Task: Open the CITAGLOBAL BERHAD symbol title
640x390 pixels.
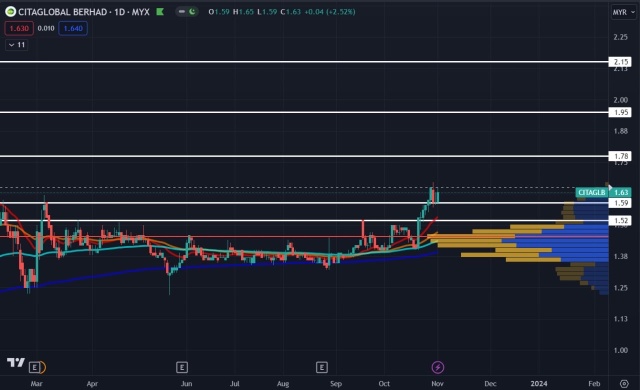Action: 84,12
